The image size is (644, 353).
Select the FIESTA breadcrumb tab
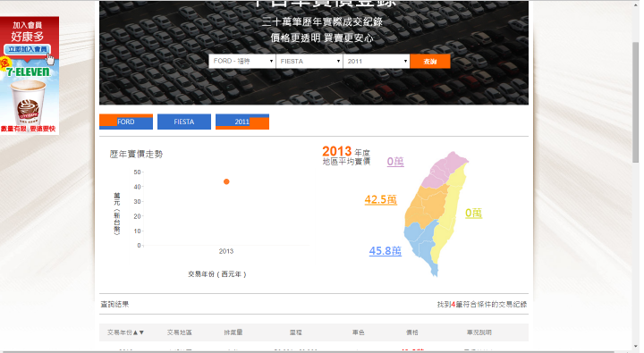[184, 122]
